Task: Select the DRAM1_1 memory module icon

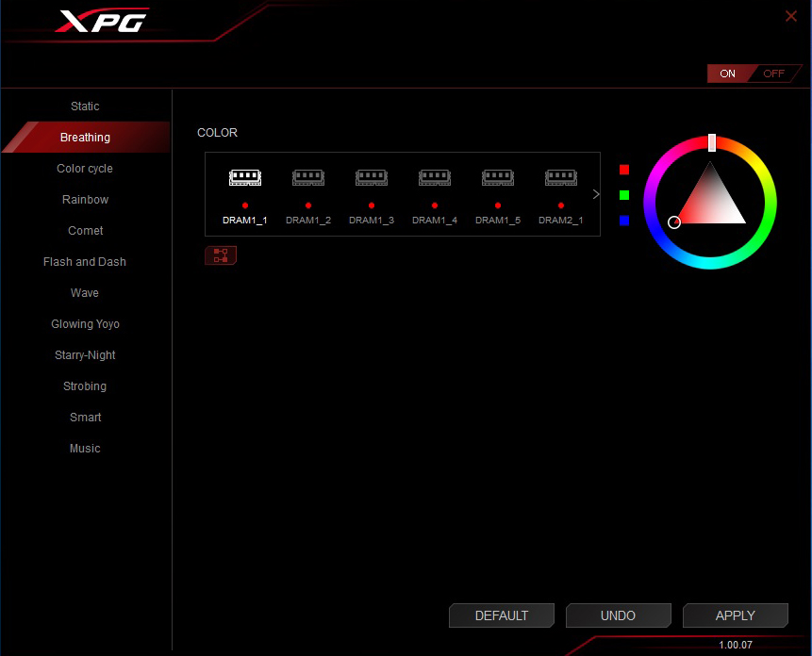Action: coord(245,177)
